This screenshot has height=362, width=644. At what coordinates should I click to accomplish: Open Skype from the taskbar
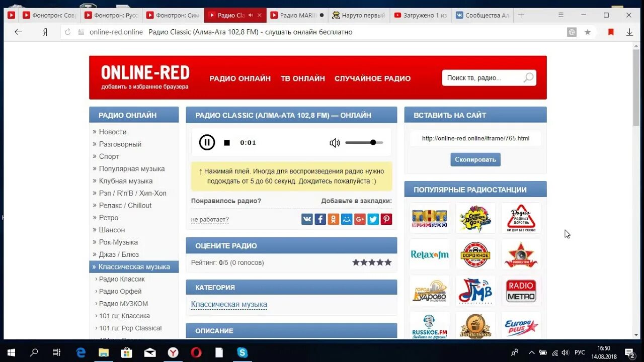(242, 352)
